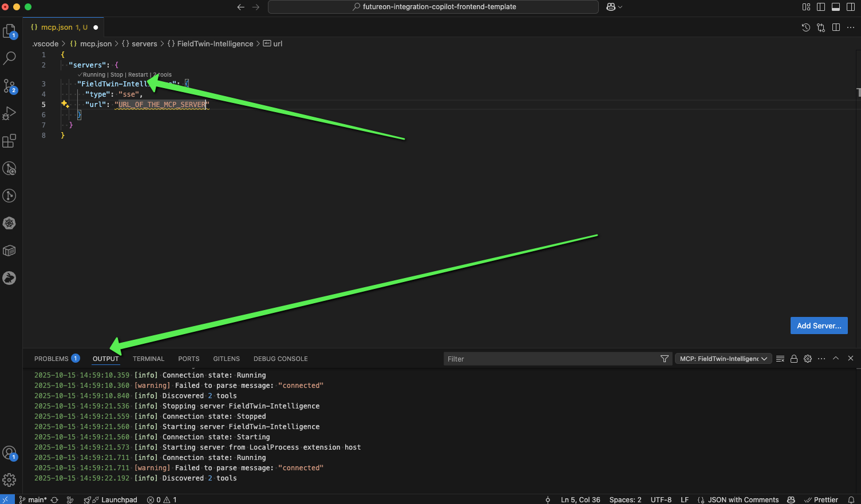Open the Extensions view in activity bar

click(x=10, y=141)
